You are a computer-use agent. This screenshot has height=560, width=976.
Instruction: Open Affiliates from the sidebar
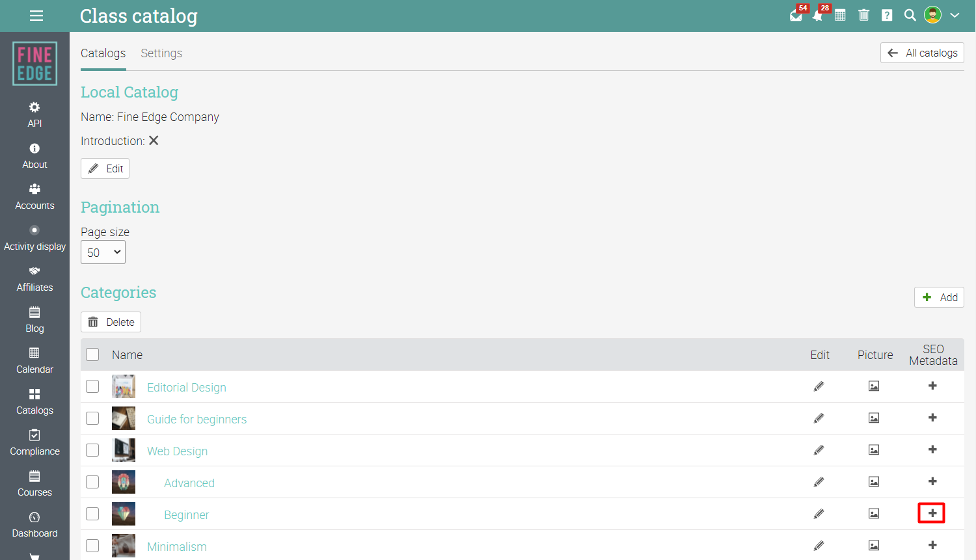[34, 278]
